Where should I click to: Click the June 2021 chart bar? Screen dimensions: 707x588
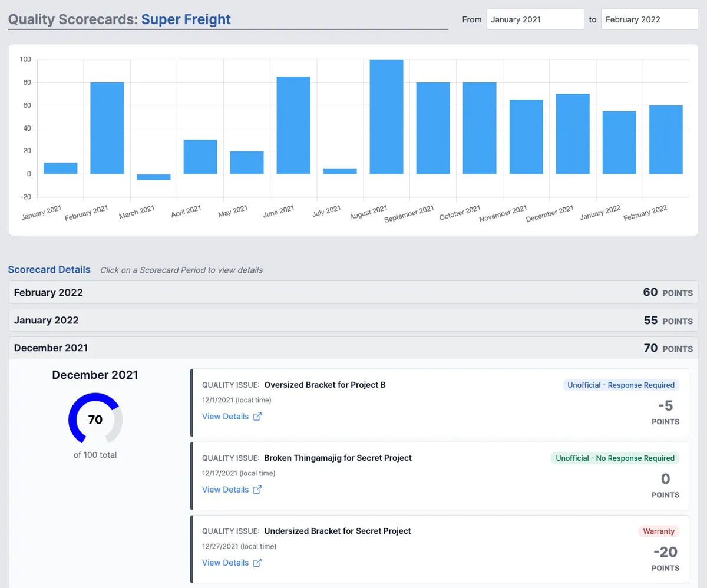[293, 125]
